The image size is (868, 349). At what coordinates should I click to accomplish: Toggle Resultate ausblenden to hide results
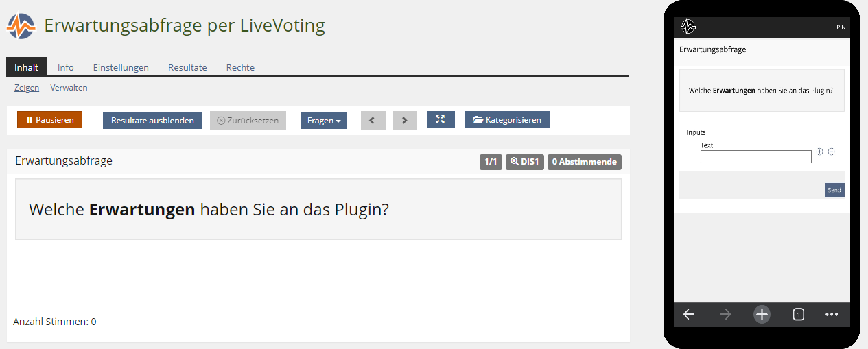click(x=152, y=120)
